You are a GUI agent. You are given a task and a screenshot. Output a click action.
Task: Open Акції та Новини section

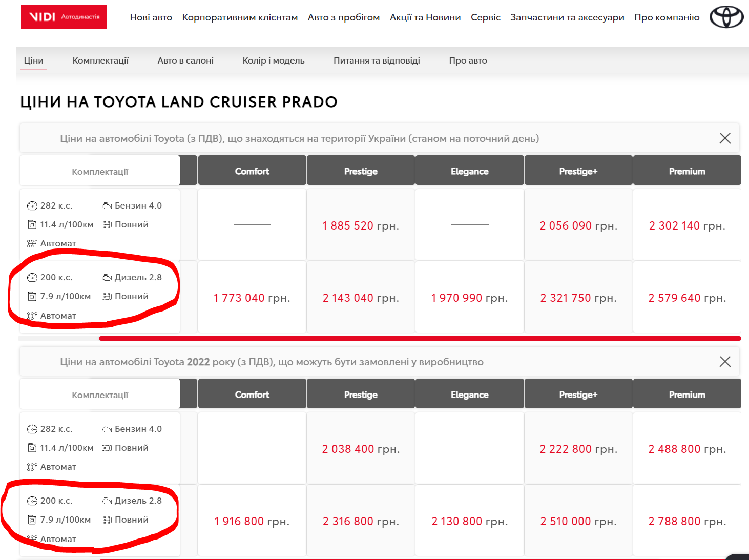(x=425, y=17)
